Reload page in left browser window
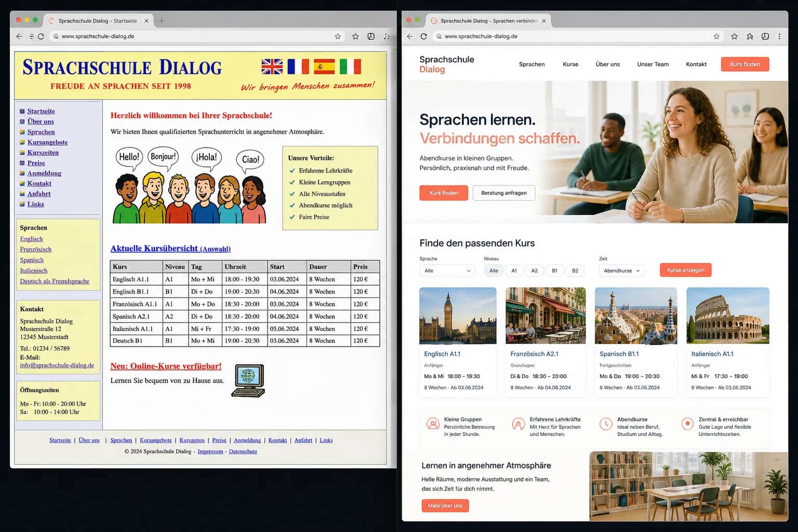 pos(41,36)
